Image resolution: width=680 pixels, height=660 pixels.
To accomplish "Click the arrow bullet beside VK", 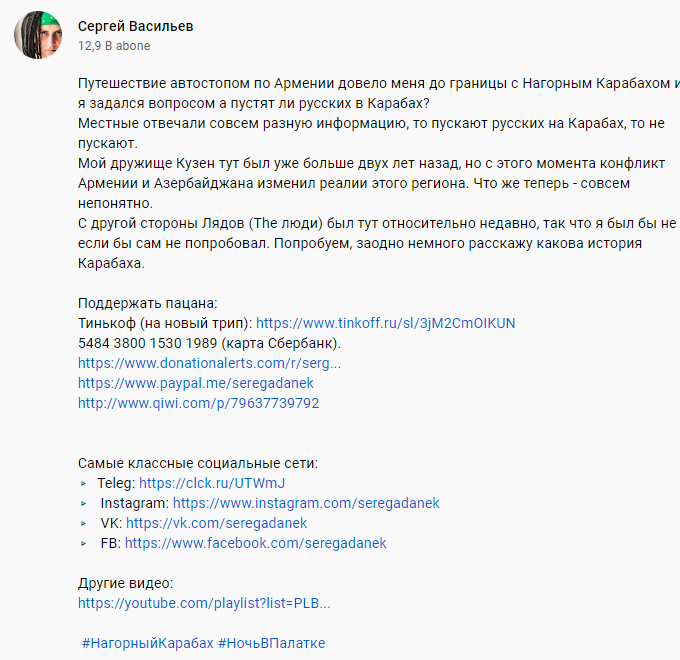I will click(x=83, y=523).
